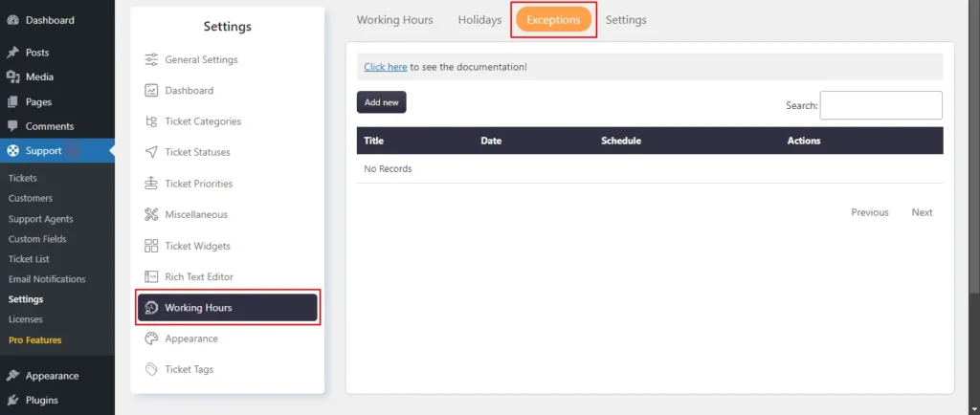Open the Settings tab next to Exceptions

[626, 20]
